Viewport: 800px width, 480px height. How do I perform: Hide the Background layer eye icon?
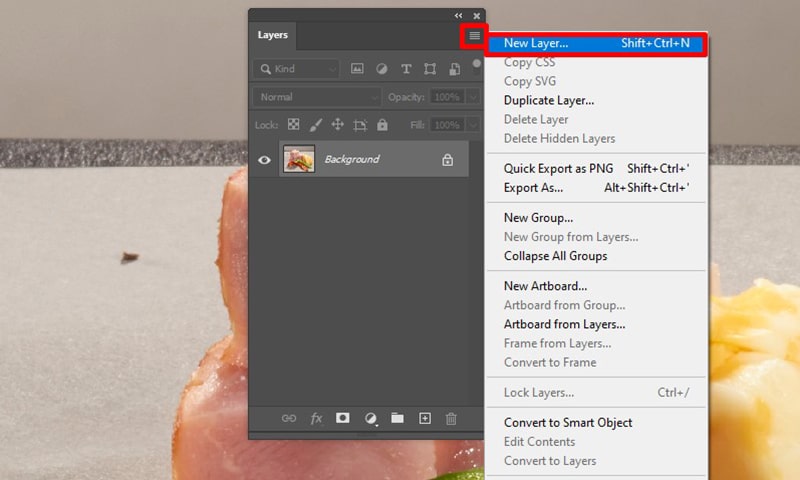(x=264, y=160)
